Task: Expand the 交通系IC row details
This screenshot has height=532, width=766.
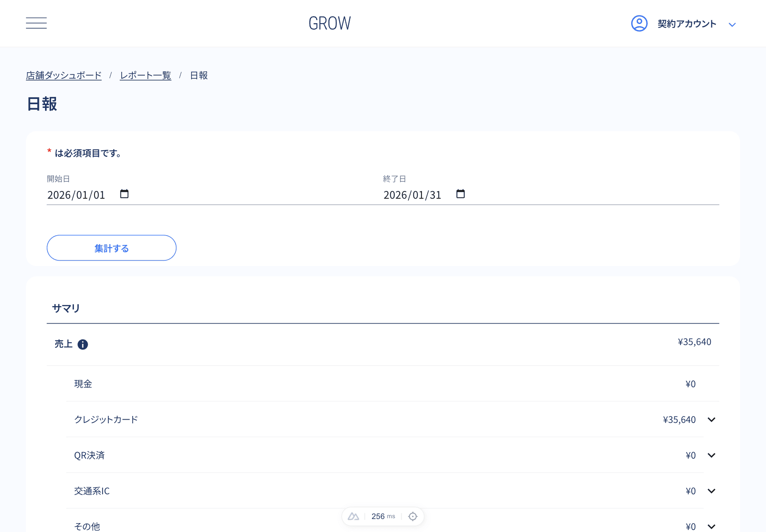Action: (711, 491)
